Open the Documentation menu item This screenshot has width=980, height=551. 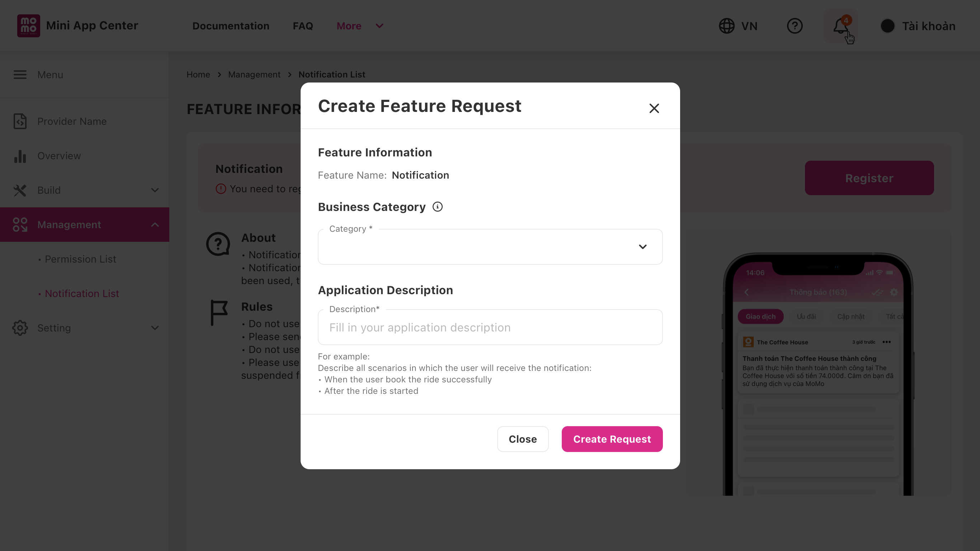click(x=231, y=26)
